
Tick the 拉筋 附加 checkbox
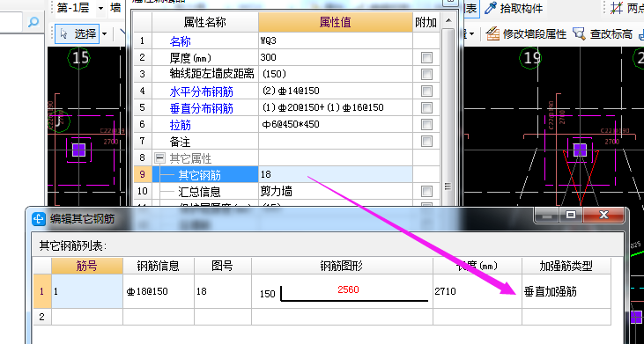426,125
